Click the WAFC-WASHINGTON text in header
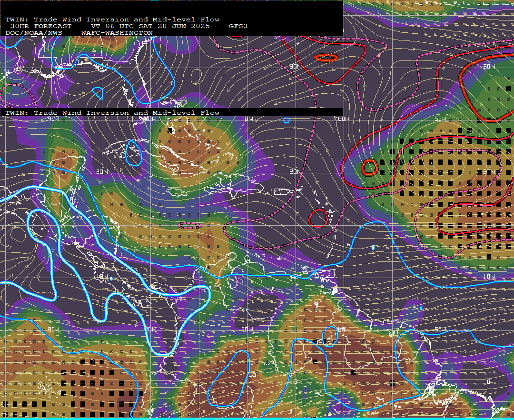 pyautogui.click(x=117, y=33)
